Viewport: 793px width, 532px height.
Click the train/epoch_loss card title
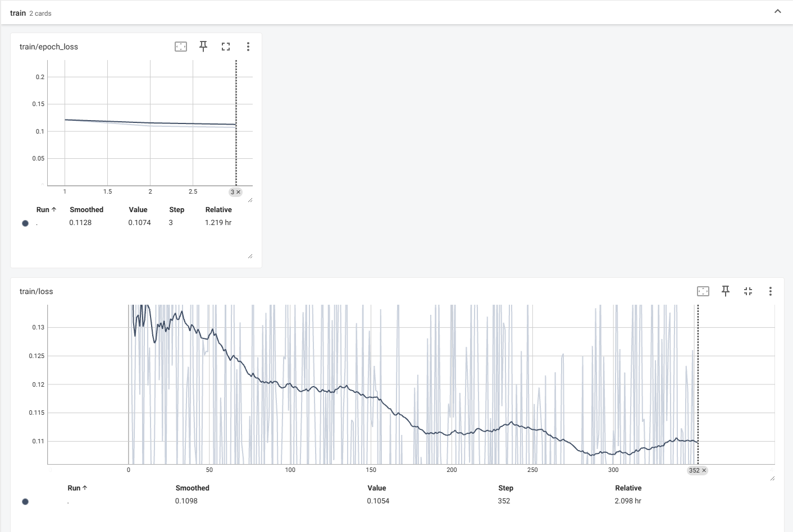tap(49, 47)
